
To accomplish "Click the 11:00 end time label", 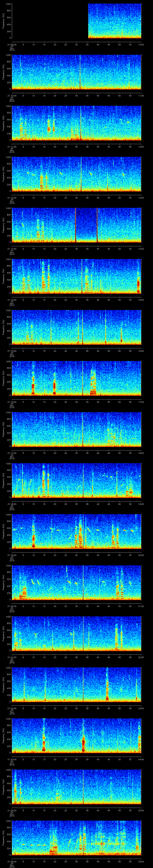I will 141,96.
